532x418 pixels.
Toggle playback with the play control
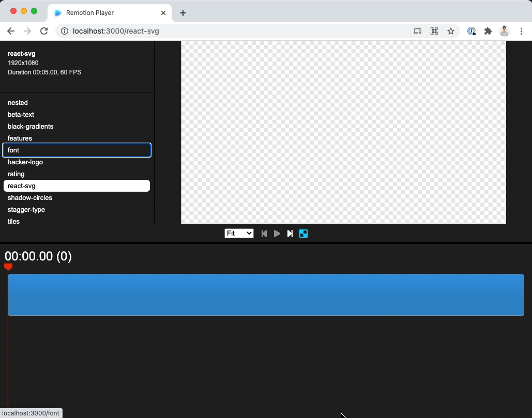point(277,233)
